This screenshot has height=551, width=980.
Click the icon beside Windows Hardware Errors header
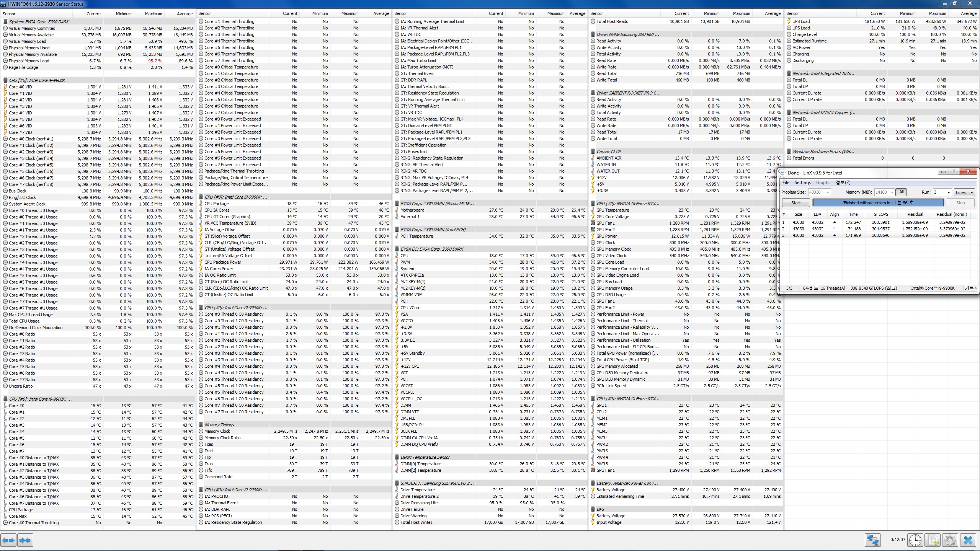[789, 152]
